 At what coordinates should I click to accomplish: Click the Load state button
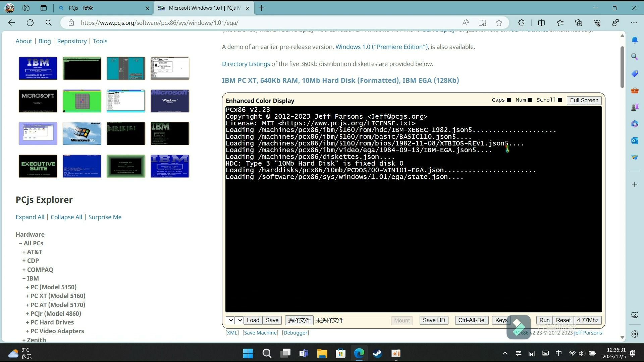point(253,320)
